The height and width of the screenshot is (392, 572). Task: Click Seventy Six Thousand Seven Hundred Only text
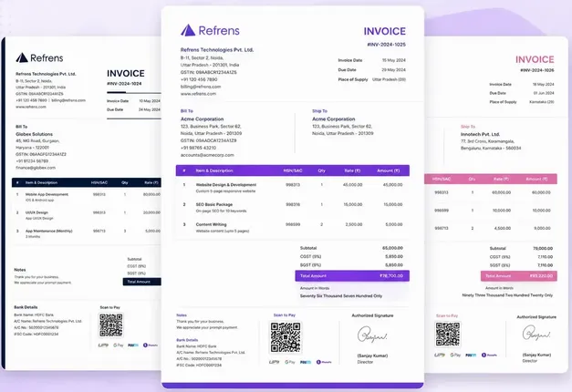click(x=341, y=296)
